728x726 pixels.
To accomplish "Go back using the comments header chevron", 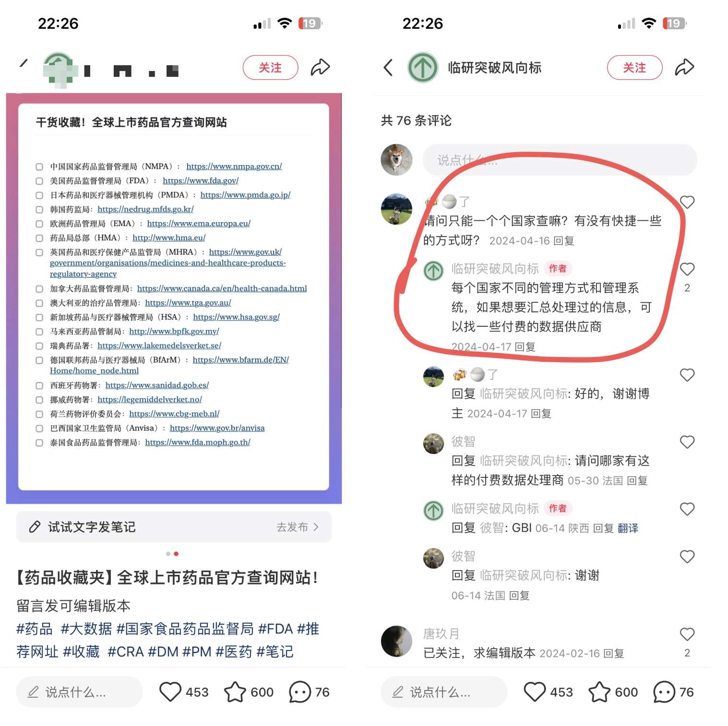I will (388, 68).
